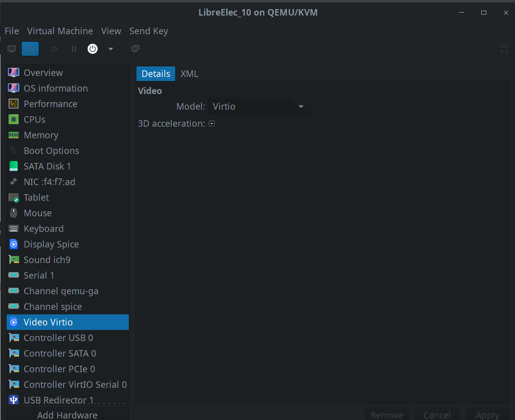Click the hardware details toolbar icon
The width and height of the screenshot is (515, 420).
tap(30, 49)
